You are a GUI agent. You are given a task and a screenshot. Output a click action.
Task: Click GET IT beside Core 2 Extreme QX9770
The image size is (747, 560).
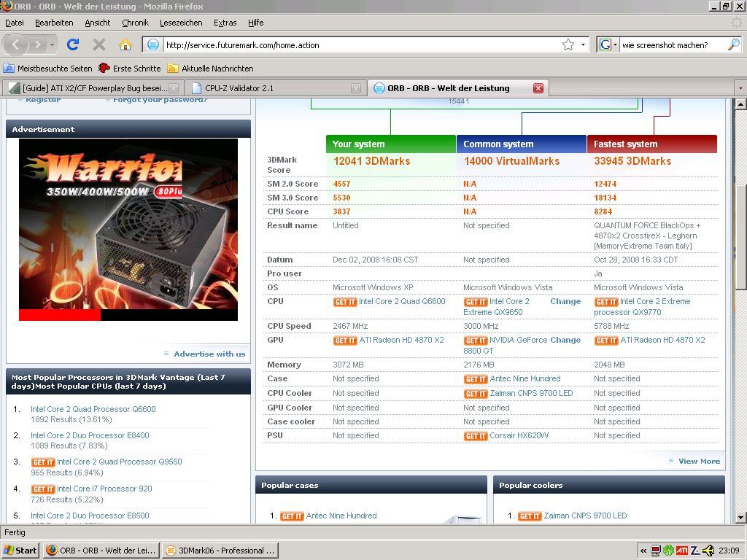click(x=606, y=302)
